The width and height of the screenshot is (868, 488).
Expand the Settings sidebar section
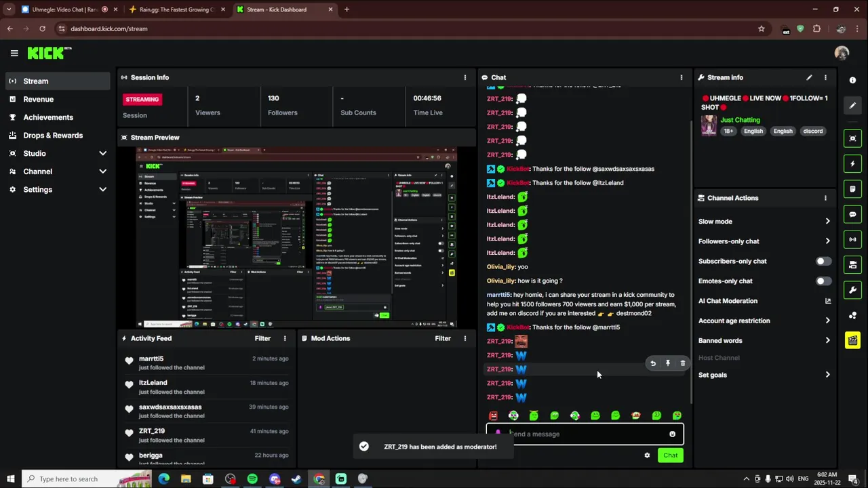click(102, 190)
